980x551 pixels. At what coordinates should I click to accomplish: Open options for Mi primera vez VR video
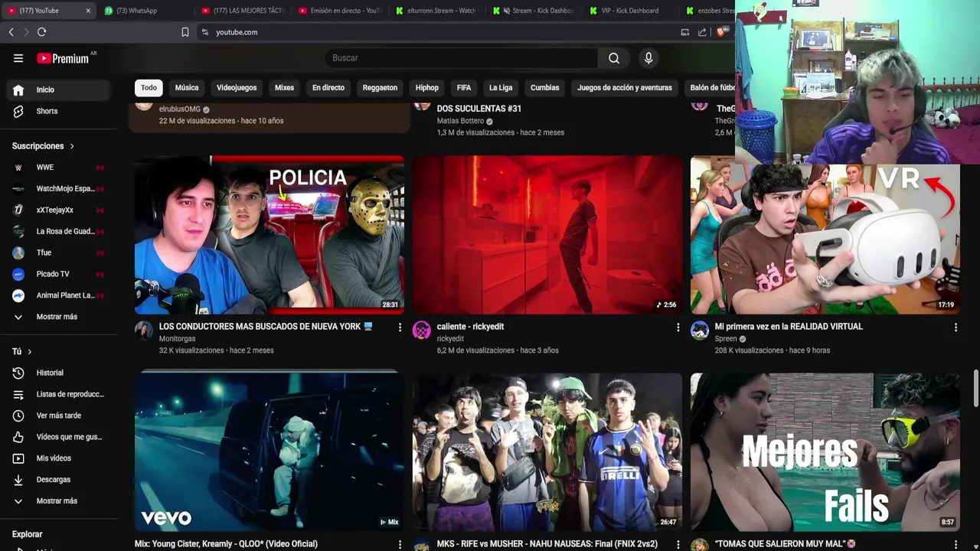pos(955,328)
